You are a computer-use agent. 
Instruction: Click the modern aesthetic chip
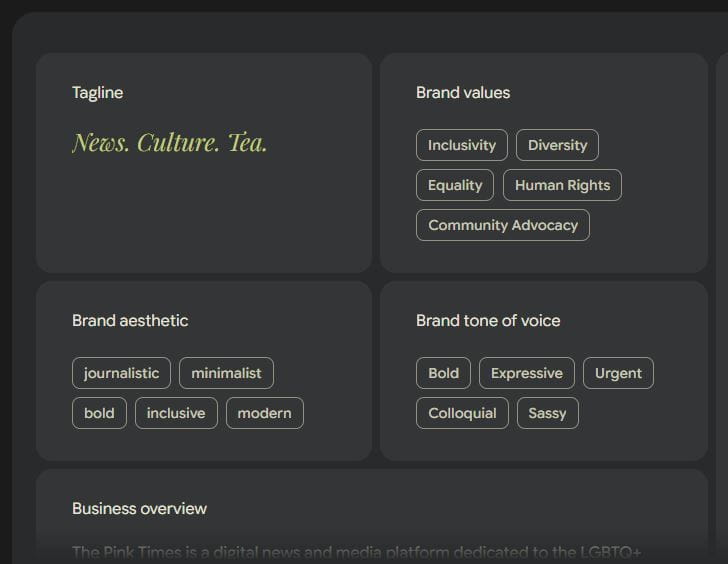pyautogui.click(x=264, y=413)
